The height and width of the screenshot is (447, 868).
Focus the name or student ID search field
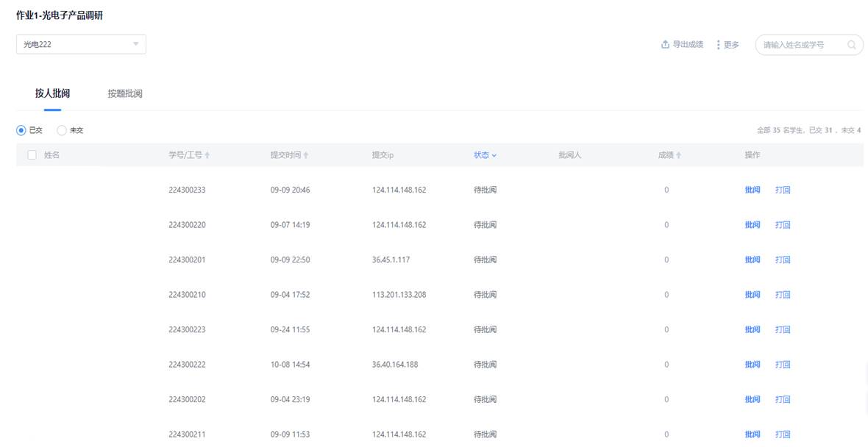tap(802, 45)
